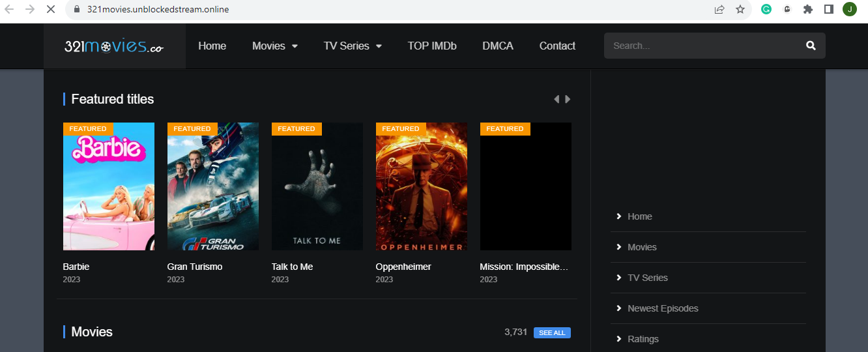868x352 pixels.
Task: Click the Movies section heading
Action: tap(92, 332)
